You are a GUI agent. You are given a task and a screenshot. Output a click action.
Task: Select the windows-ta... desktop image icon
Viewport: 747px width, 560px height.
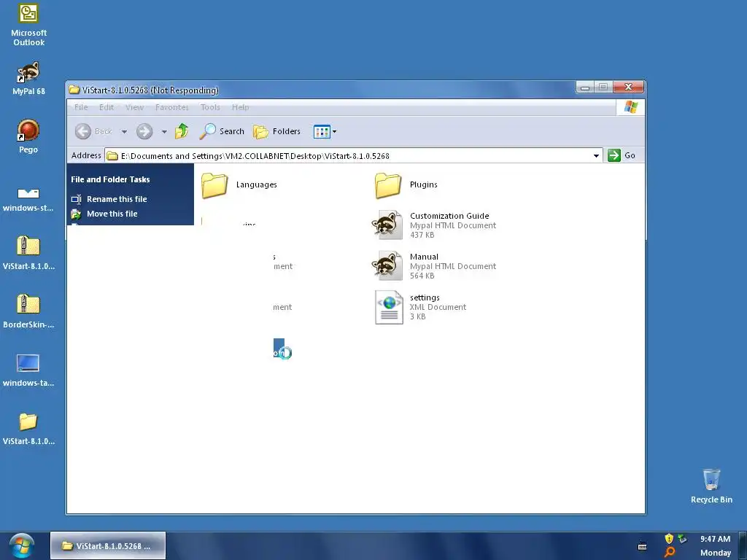click(28, 370)
